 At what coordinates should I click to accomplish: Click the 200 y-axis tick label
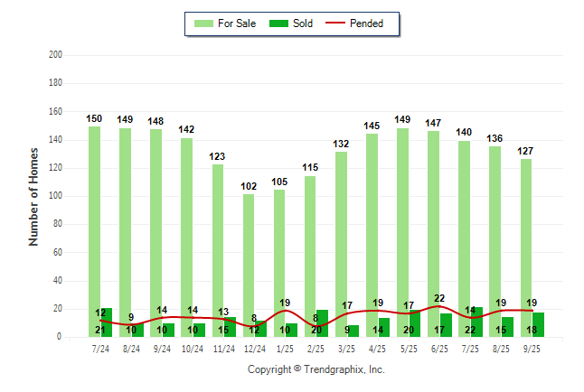(54, 55)
